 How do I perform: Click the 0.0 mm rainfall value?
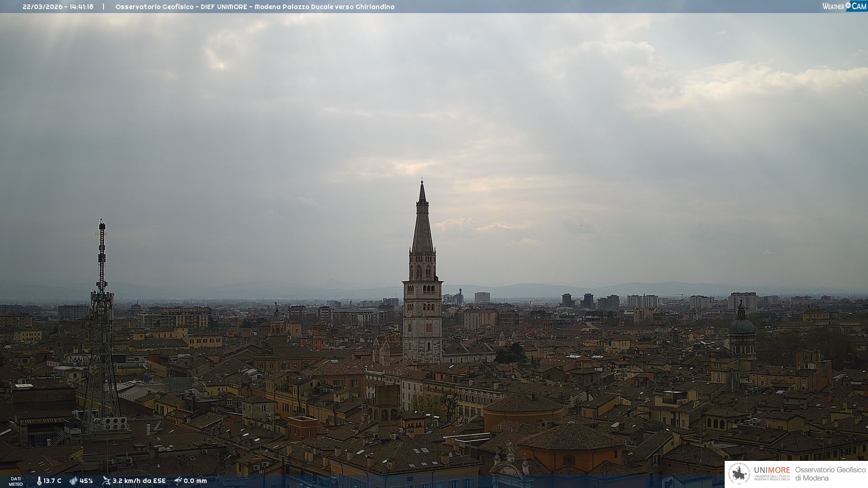(x=195, y=481)
